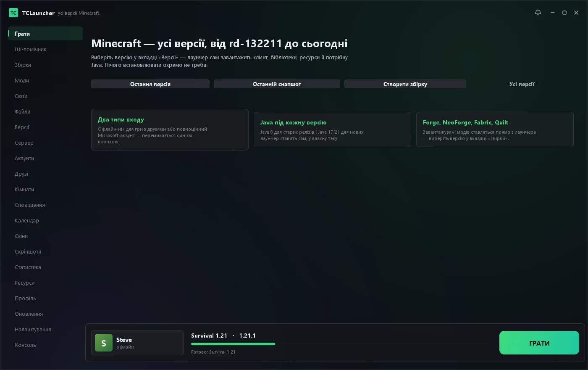The image size is (588, 370).
Task: Show the Консоль section
Action: 45,345
